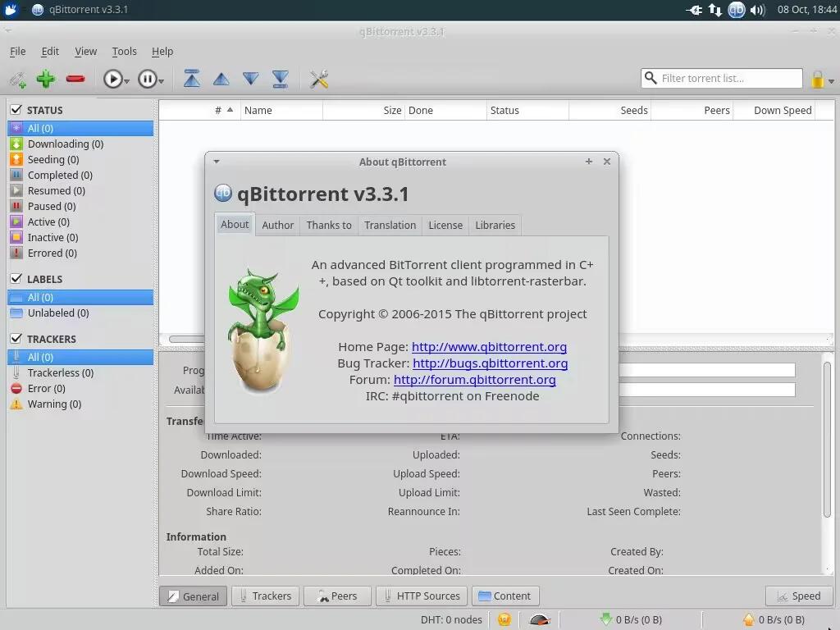Close the About qBittorrent dialog
Image resolution: width=840 pixels, height=630 pixels.
click(x=607, y=162)
